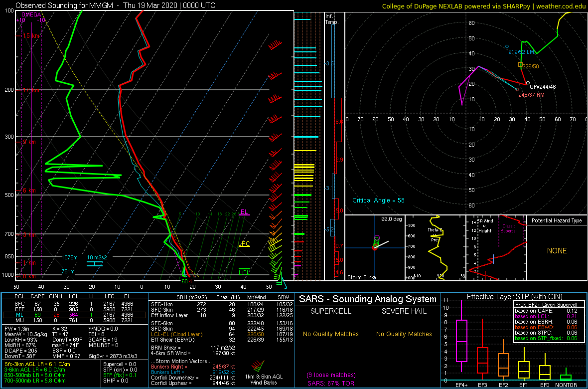Viewport: 588px width, 389px height.
Task: Click the 'Potential Hazard Type' heading
Action: pyautogui.click(x=557, y=220)
